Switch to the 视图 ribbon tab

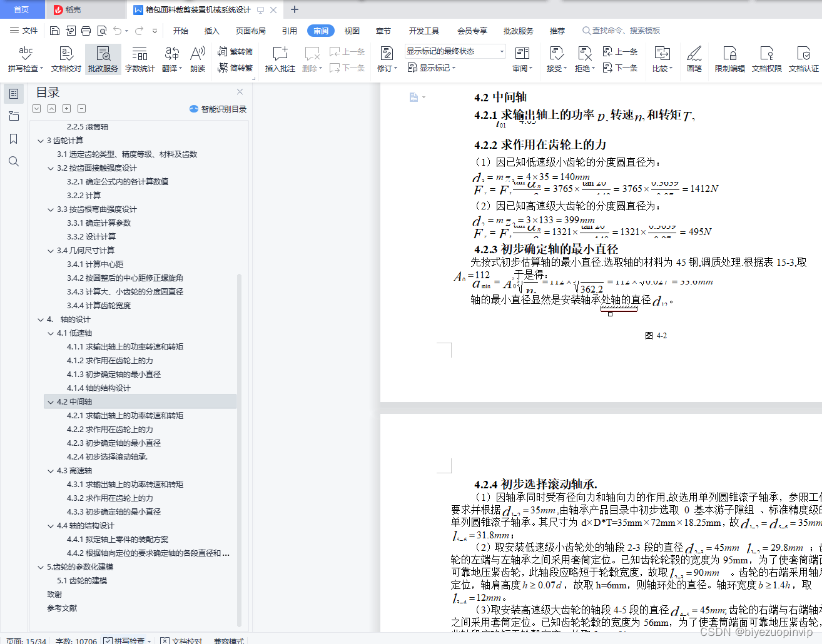(x=352, y=31)
